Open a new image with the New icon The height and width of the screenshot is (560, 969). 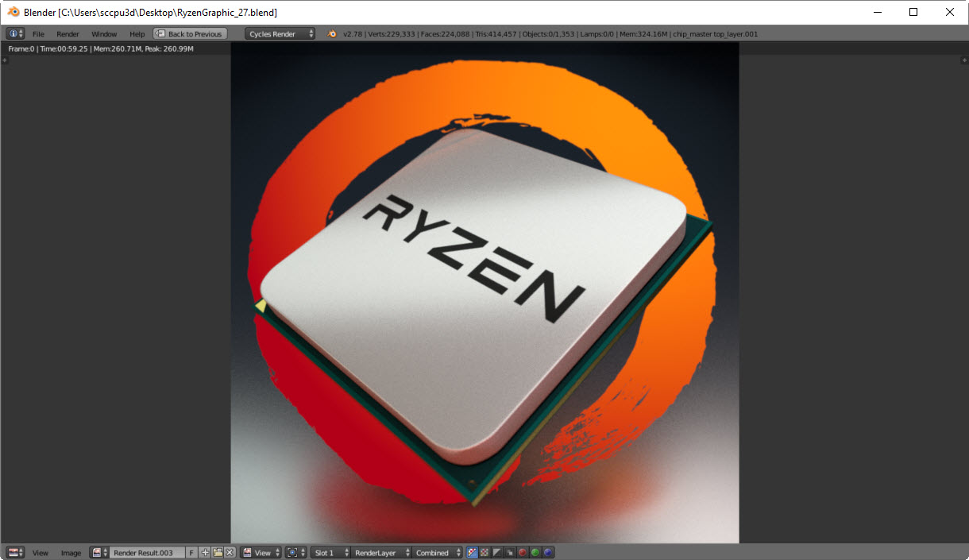tap(205, 552)
